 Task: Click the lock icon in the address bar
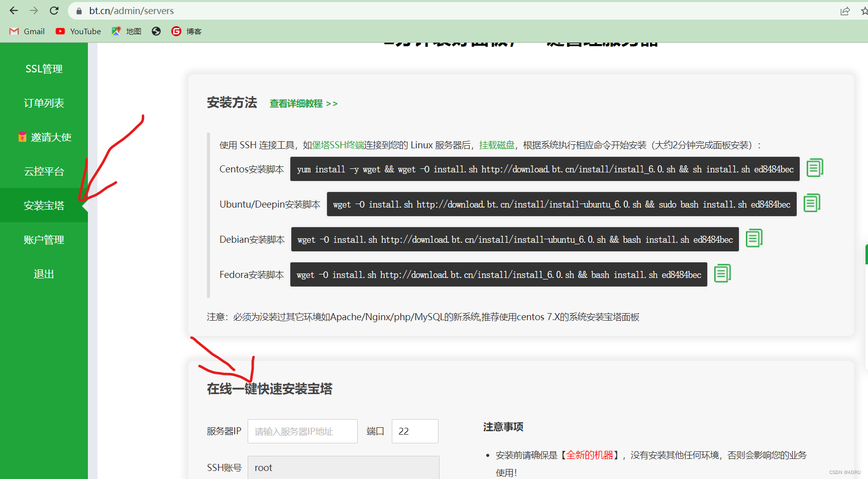tap(79, 11)
